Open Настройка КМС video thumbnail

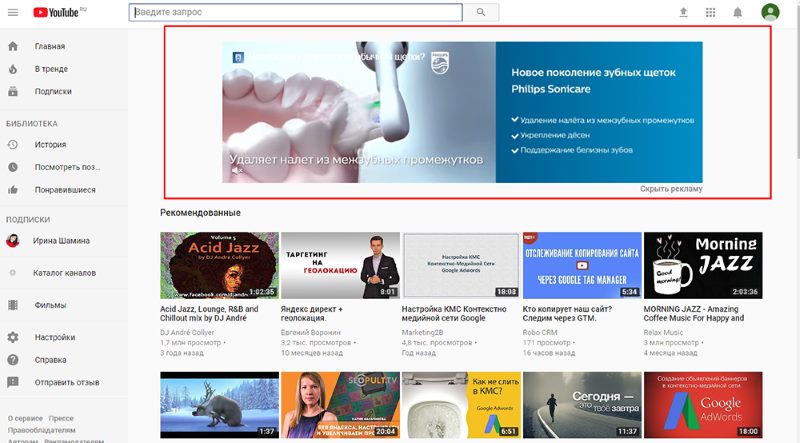click(x=461, y=265)
